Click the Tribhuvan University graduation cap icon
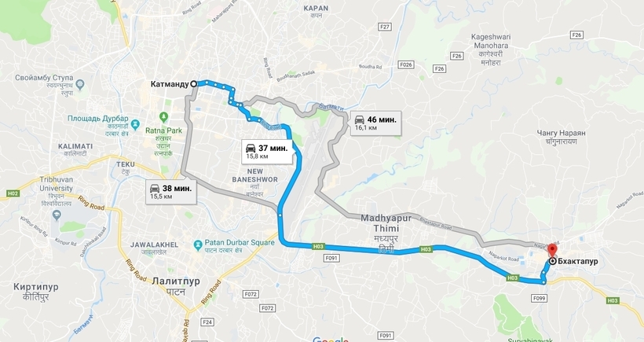 (x=57, y=215)
